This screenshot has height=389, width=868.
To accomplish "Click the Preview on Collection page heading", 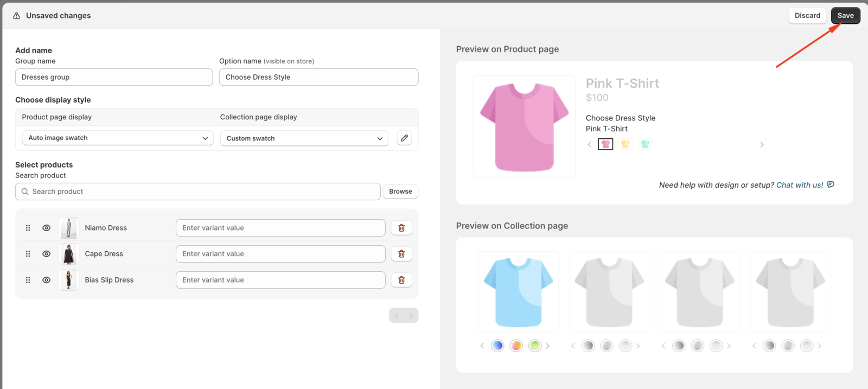I will point(512,226).
